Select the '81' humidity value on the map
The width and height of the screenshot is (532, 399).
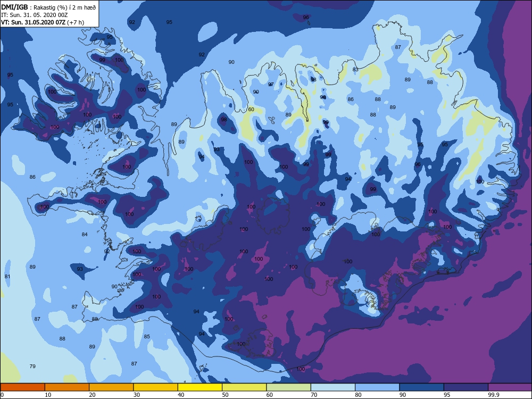click(7, 277)
